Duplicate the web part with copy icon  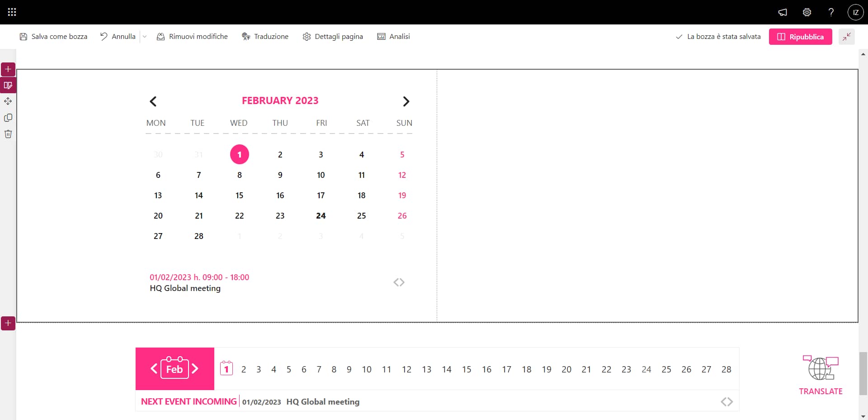tap(8, 118)
